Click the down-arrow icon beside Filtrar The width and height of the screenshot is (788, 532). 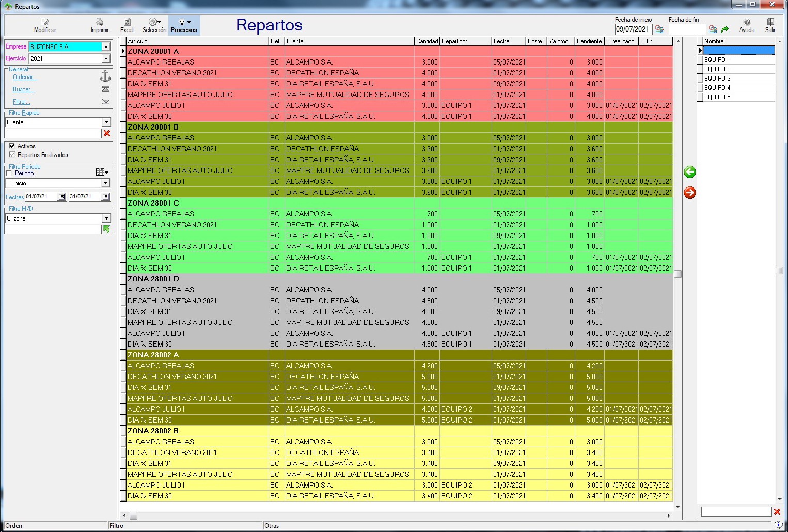pyautogui.click(x=106, y=102)
